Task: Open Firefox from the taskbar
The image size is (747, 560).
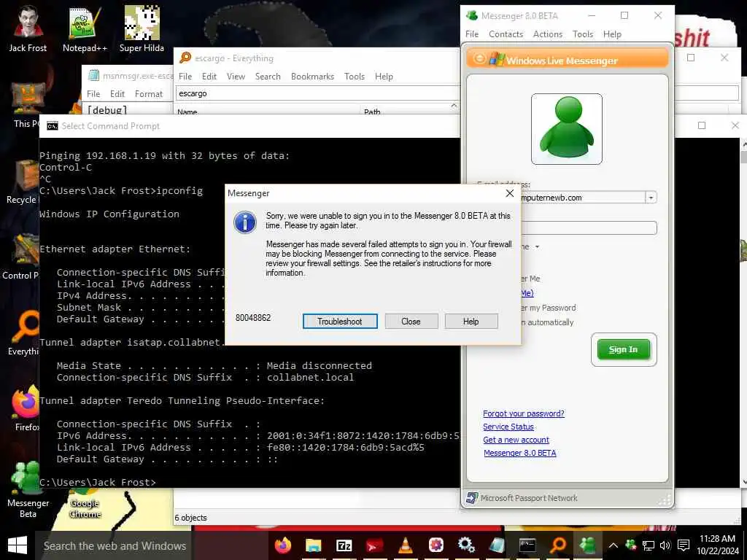Action: (x=283, y=545)
